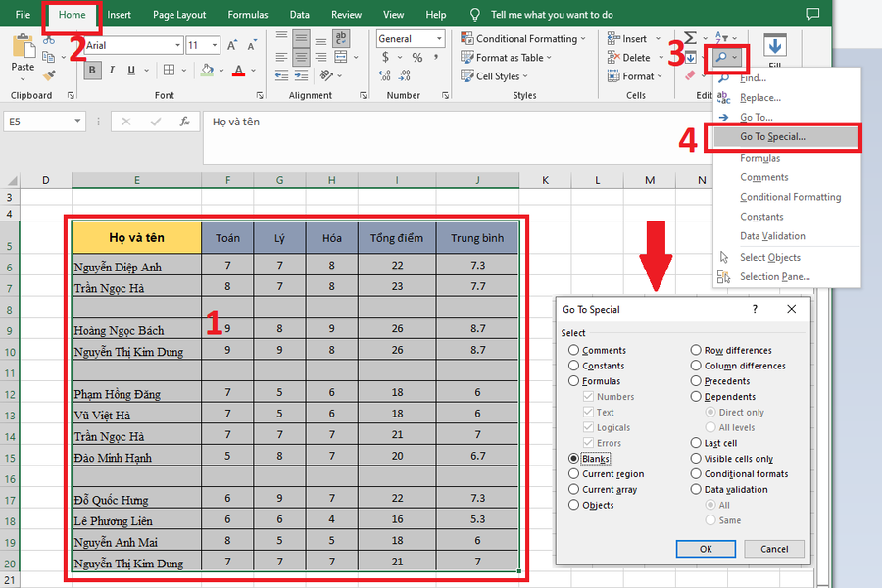Click the AutoSum sigma icon
The width and height of the screenshot is (882, 588).
click(690, 38)
